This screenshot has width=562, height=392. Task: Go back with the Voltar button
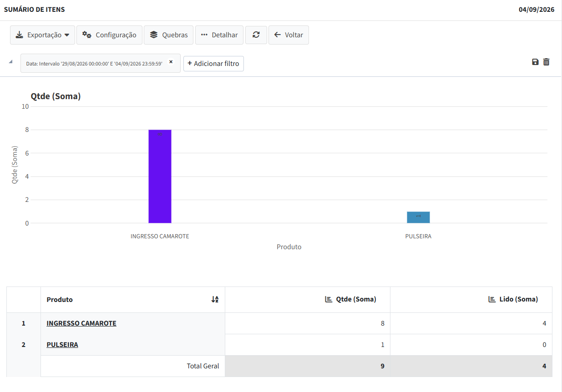[289, 35]
